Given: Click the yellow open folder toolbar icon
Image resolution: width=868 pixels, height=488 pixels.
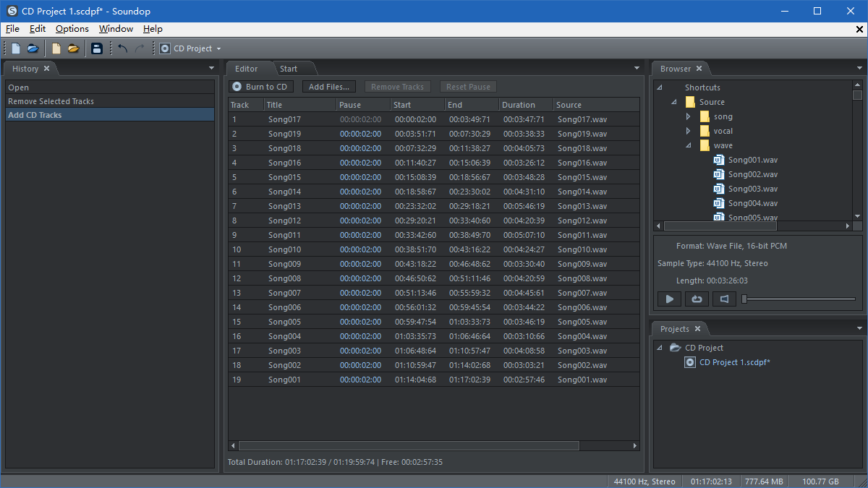Looking at the screenshot, I should (x=73, y=48).
